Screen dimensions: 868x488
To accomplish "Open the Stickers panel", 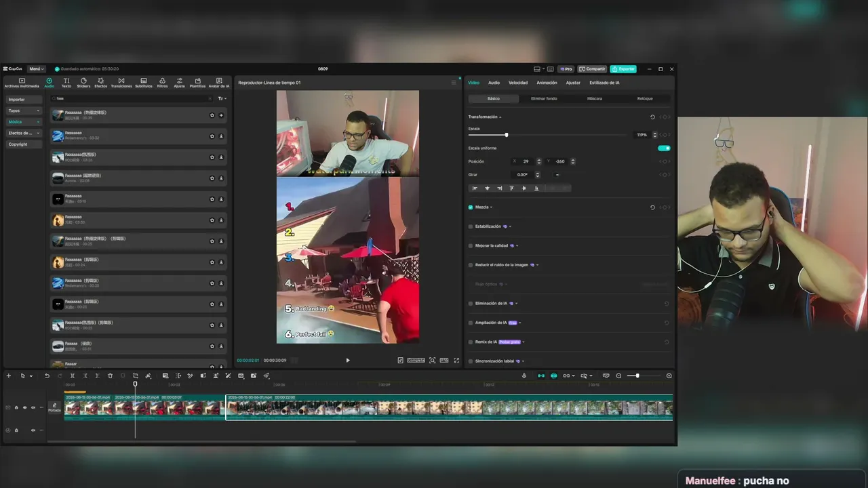I will 83,83.
